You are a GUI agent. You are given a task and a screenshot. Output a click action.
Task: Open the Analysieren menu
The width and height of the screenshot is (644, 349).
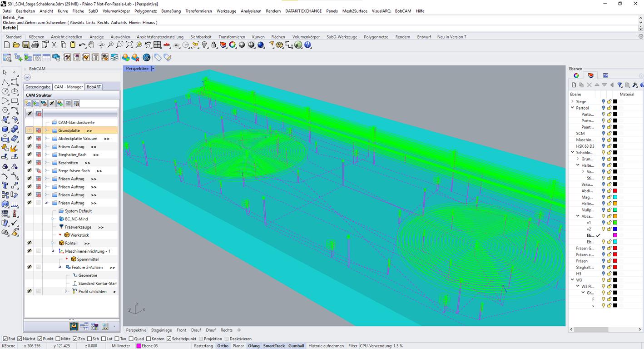pyautogui.click(x=251, y=11)
